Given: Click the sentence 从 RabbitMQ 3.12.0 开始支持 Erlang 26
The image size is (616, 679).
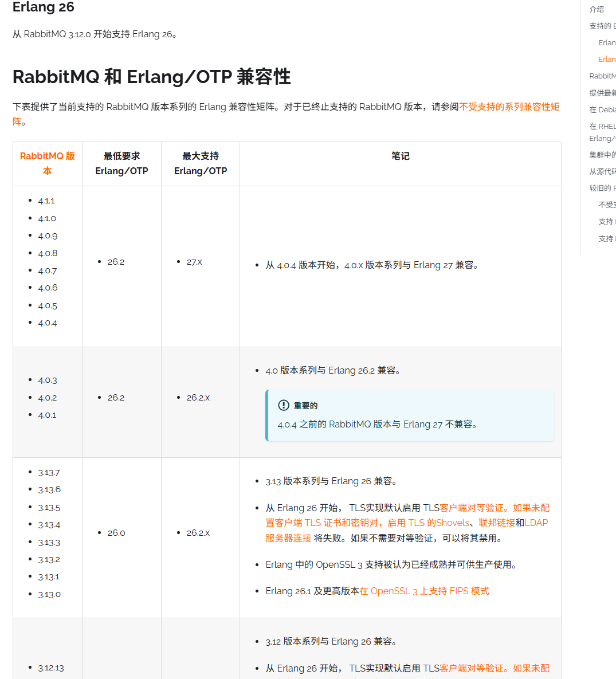Looking at the screenshot, I should pos(95,34).
